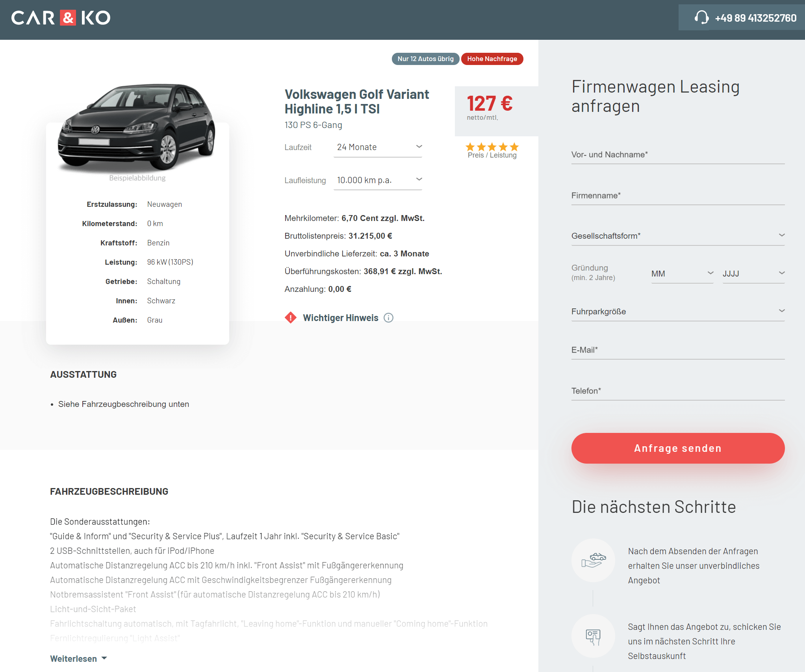Click the Die nächsten Schritte heading

(653, 507)
